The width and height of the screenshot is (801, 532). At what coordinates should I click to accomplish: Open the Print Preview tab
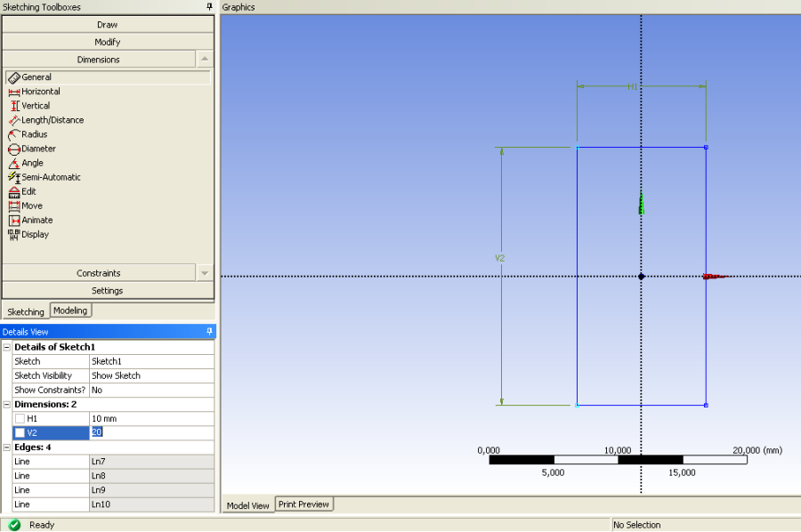click(303, 504)
